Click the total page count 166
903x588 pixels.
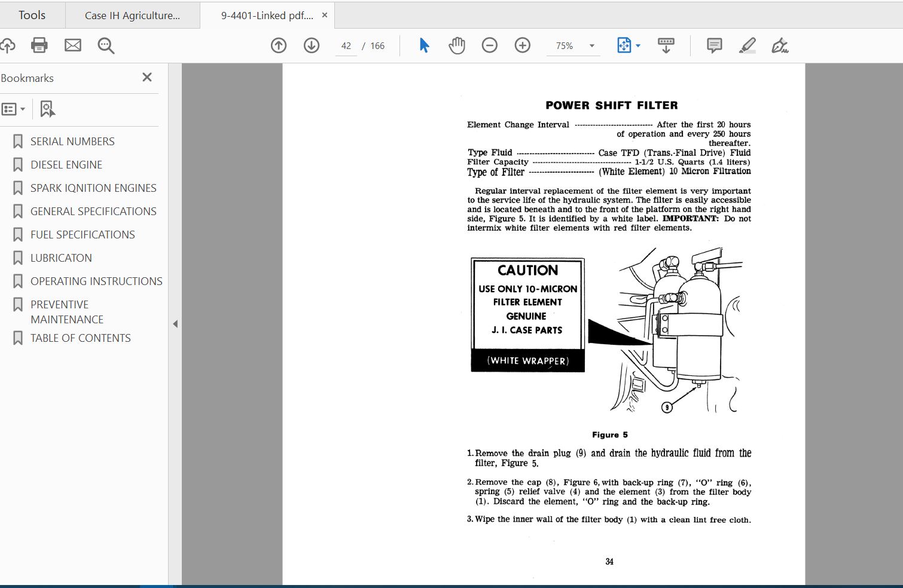tap(377, 46)
